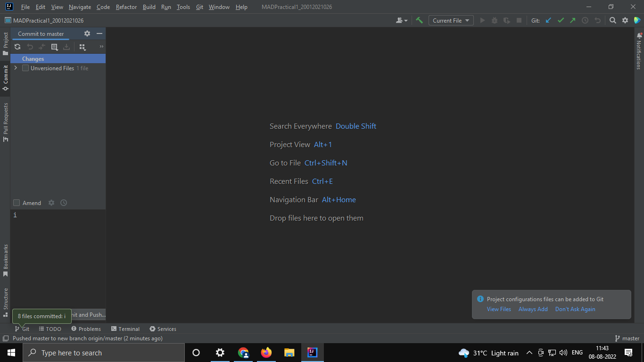Check the Amend checkbox
The image size is (644, 362).
[x=17, y=203]
